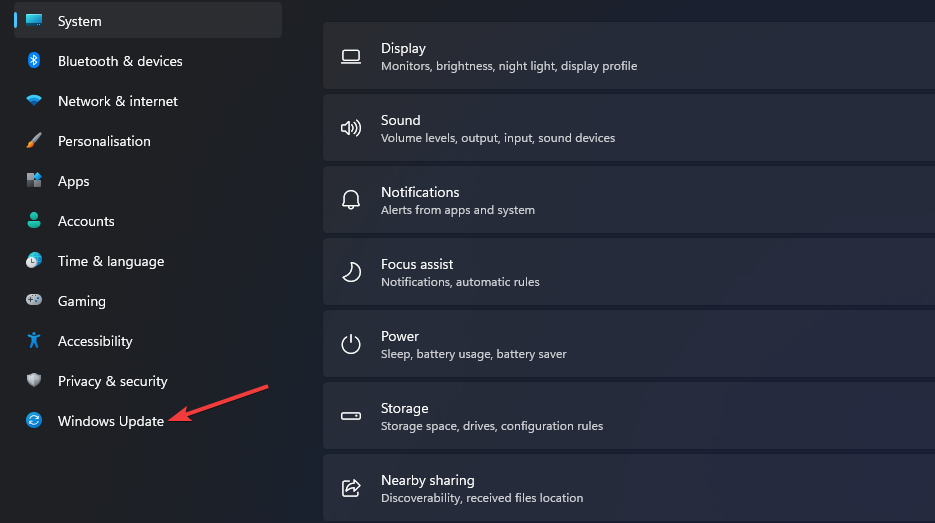Click the Gaming controller icon
Image resolution: width=935 pixels, height=523 pixels.
point(34,301)
